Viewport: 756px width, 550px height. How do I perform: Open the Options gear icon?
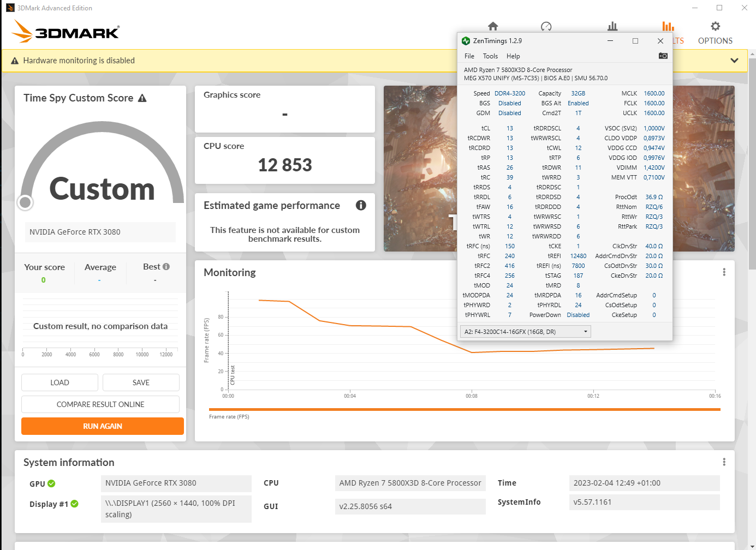pyautogui.click(x=715, y=26)
